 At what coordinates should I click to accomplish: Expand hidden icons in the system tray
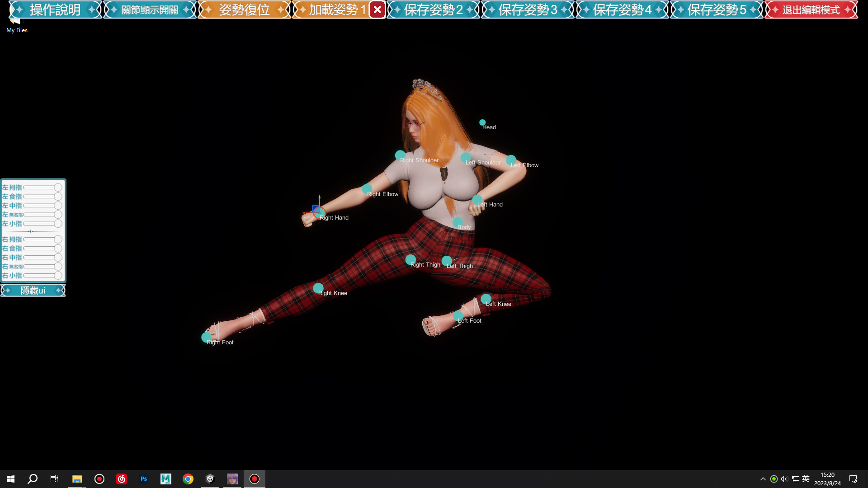coord(762,479)
